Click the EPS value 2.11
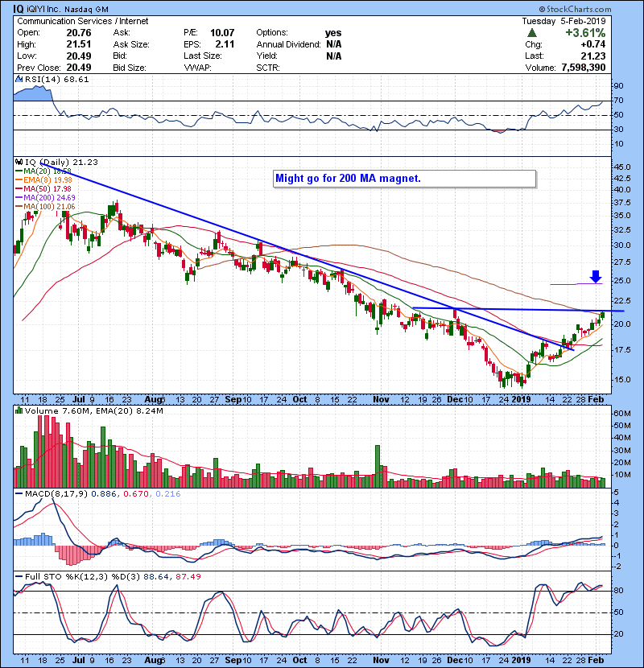The height and width of the screenshot is (668, 644). 225,44
